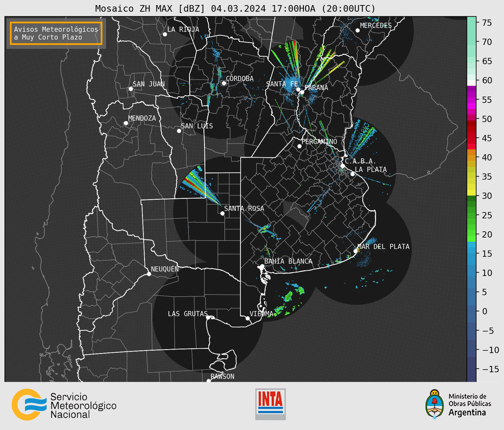Viewport: 504px width, 430px height.
Task: Click the 45 value on the dBZ scale
Action: (x=487, y=138)
